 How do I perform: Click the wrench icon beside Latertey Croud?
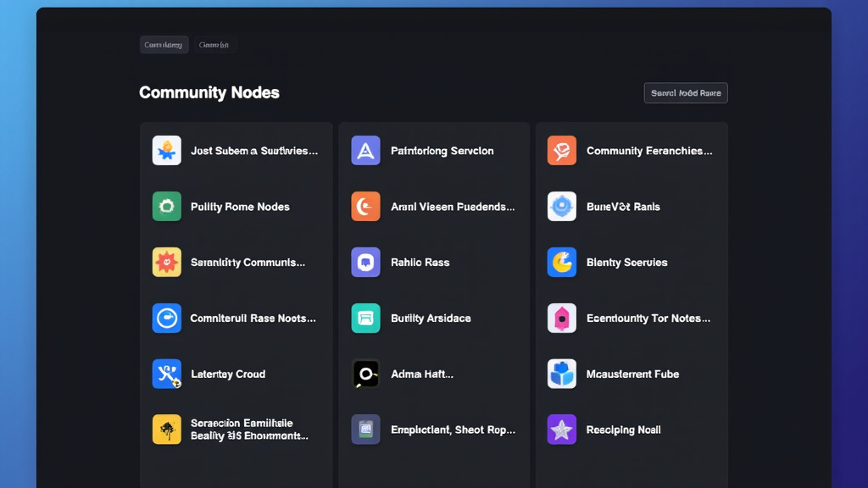tap(166, 374)
